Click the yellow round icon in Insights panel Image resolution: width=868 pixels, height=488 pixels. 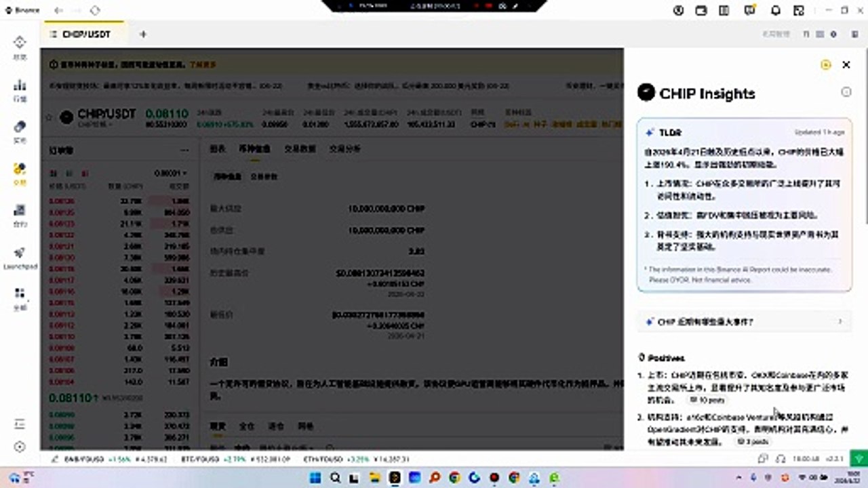point(825,64)
